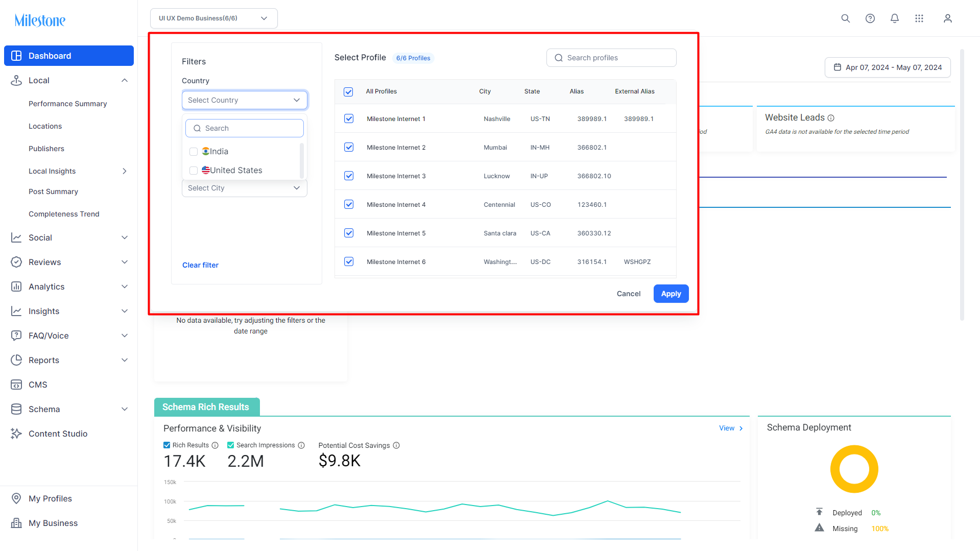
Task: Open View link for Performance & Visibility
Action: (x=731, y=428)
